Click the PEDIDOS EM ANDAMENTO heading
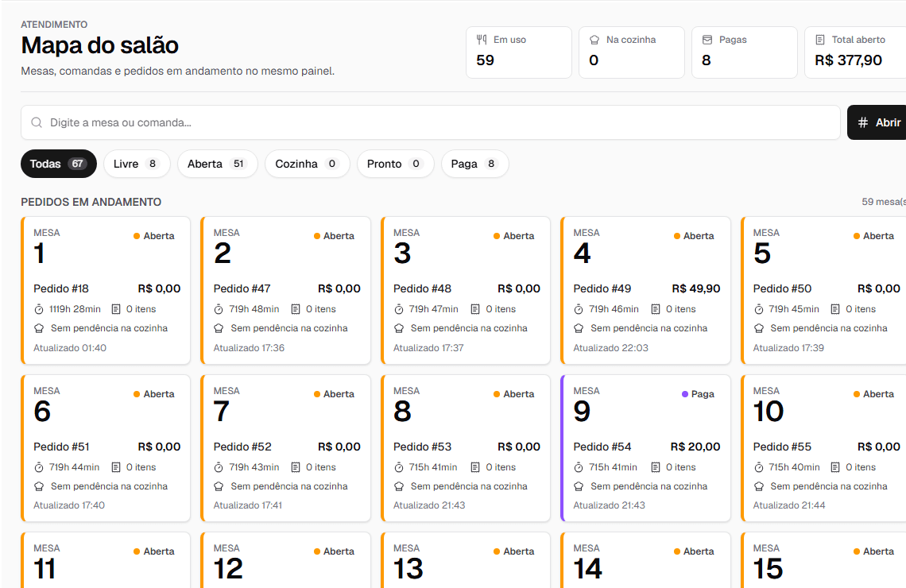This screenshot has height=588, width=906. pos(91,202)
